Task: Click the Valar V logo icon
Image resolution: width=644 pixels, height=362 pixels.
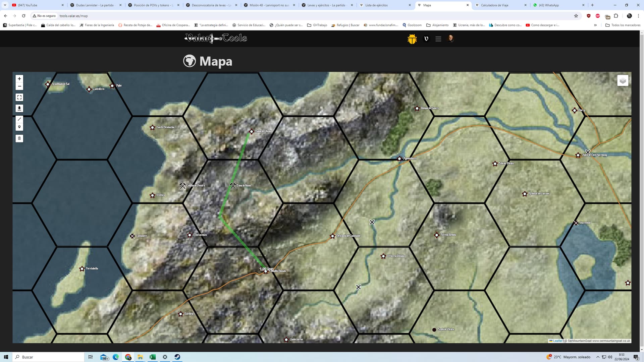Action: 426,39
